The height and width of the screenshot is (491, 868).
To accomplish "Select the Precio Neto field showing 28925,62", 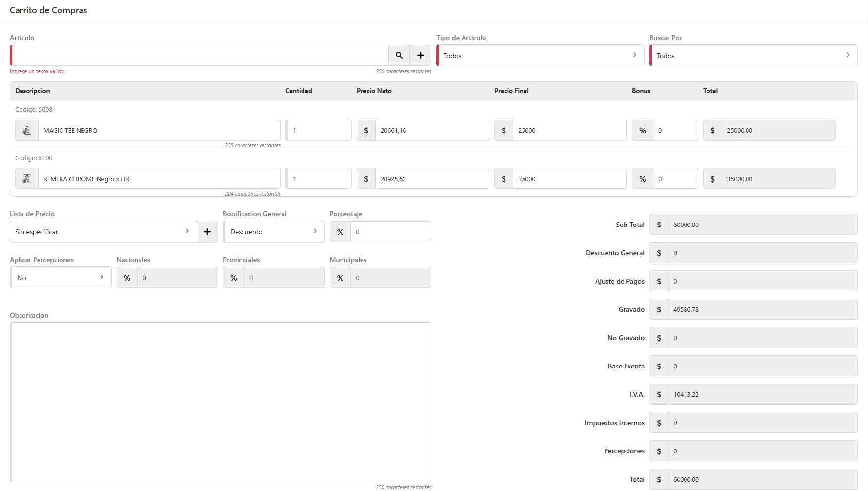I will 431,179.
